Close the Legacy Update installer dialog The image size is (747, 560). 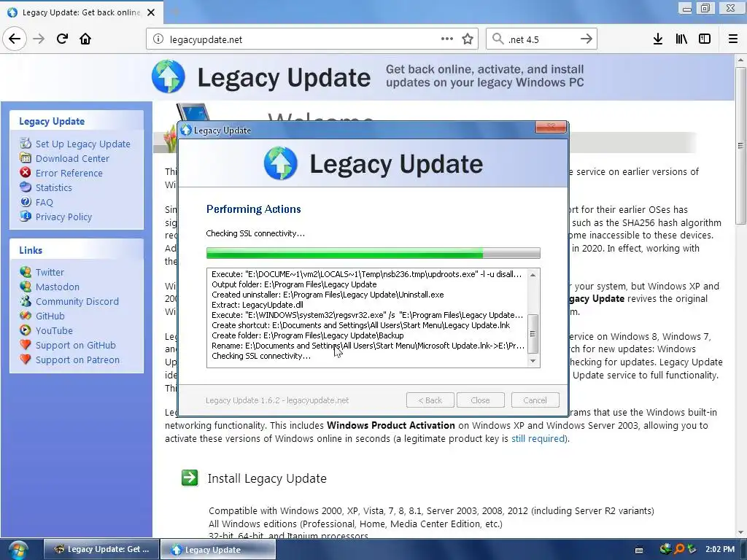click(x=551, y=127)
